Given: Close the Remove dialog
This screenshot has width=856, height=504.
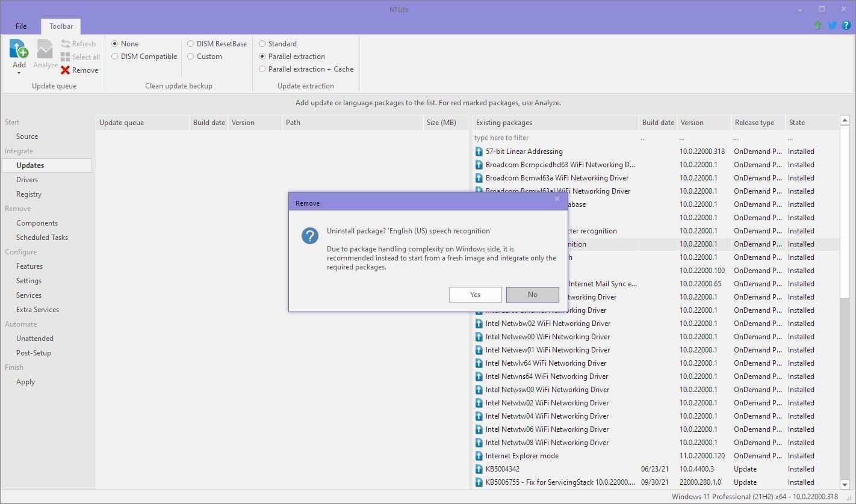Looking at the screenshot, I should pyautogui.click(x=557, y=199).
